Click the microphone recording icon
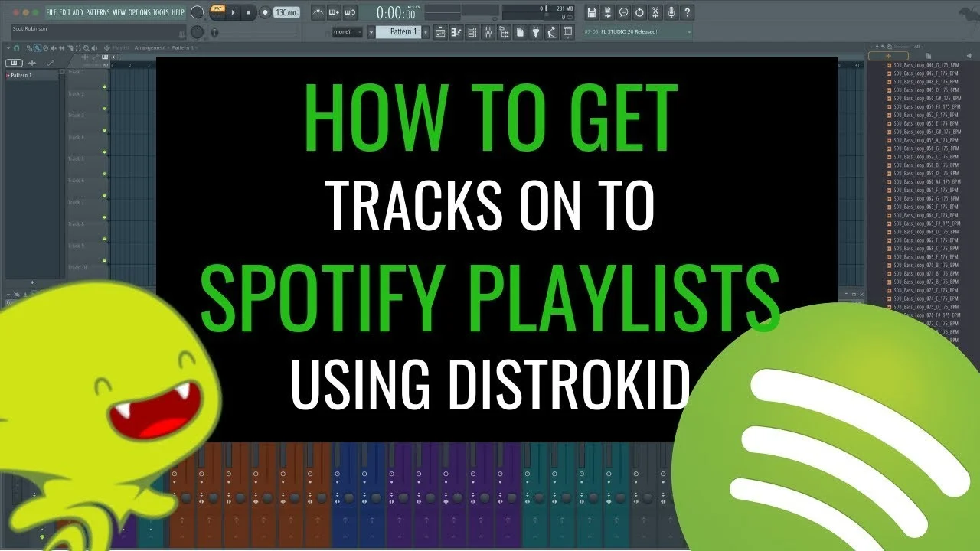The image size is (980, 551). coord(671,13)
